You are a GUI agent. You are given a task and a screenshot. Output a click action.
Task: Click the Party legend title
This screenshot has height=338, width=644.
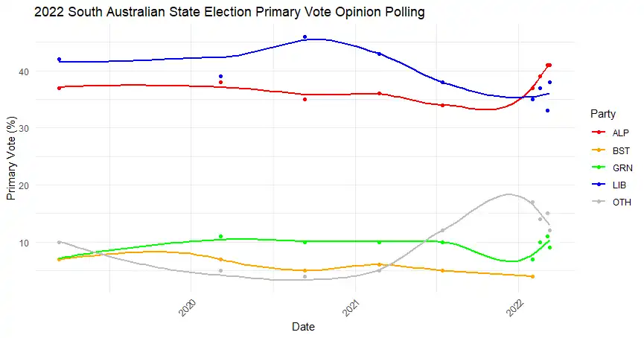(x=602, y=114)
